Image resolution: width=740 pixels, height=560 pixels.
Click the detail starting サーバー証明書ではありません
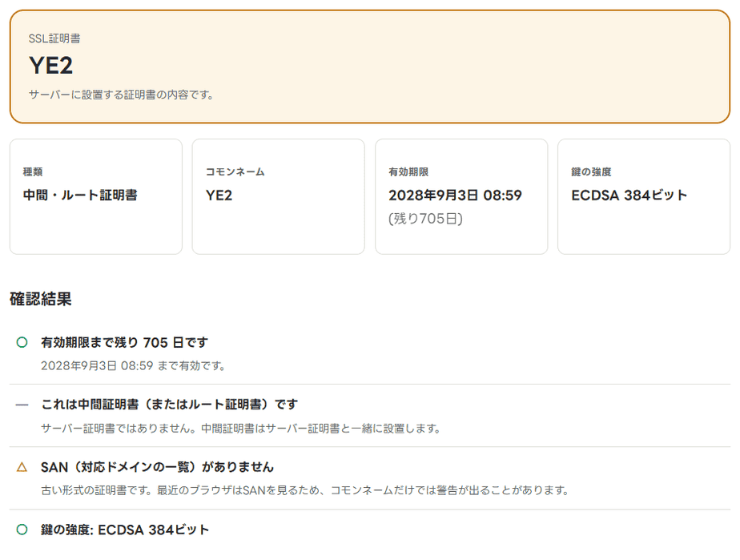click(241, 429)
